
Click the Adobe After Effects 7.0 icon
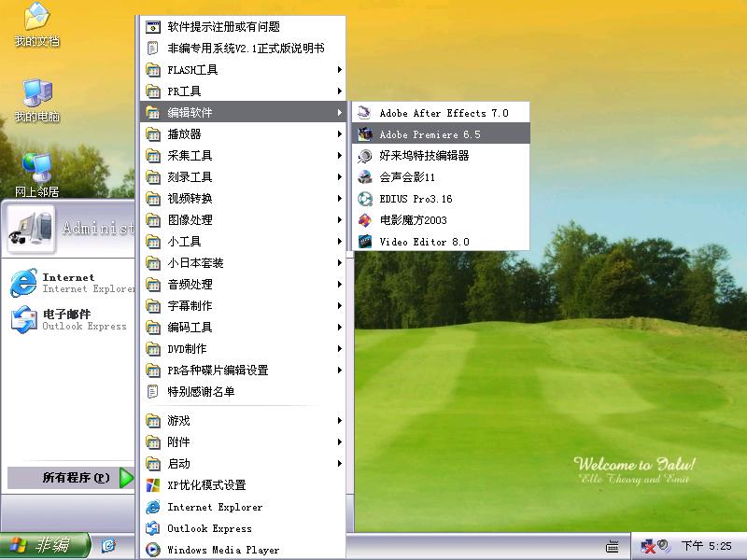[365, 113]
